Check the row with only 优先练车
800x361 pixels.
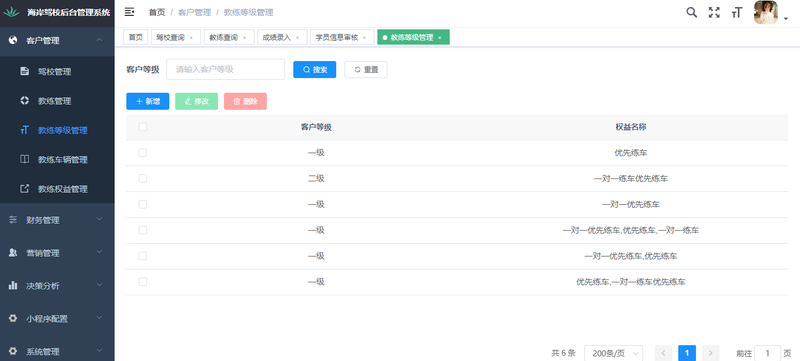tap(143, 152)
